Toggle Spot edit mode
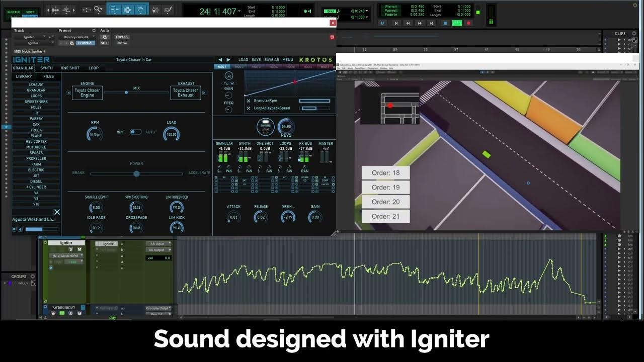 [30, 12]
